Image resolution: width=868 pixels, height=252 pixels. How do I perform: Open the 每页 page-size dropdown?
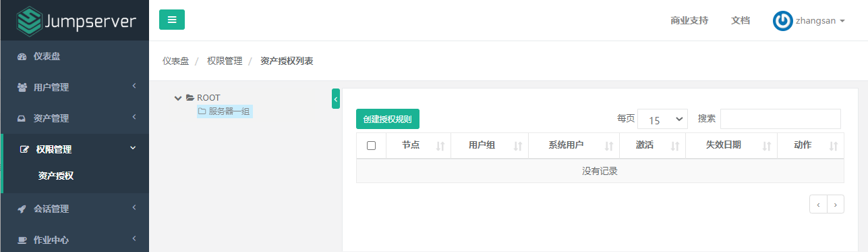662,119
